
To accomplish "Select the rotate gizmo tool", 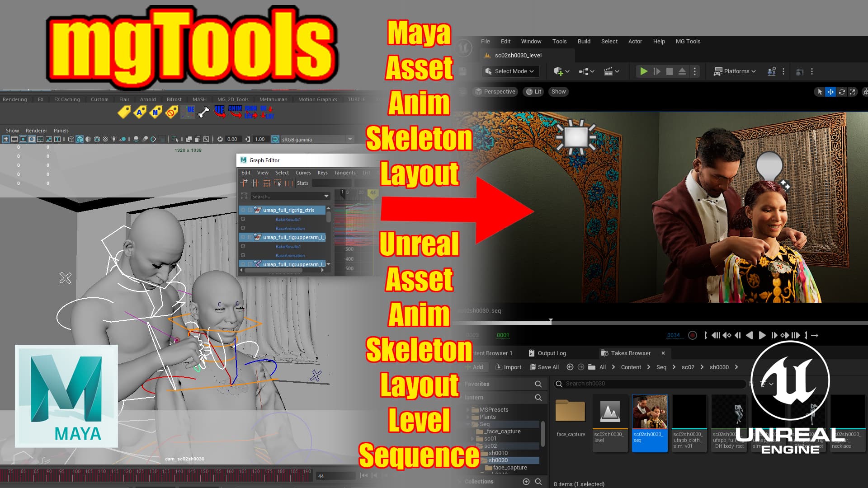I will click(842, 92).
